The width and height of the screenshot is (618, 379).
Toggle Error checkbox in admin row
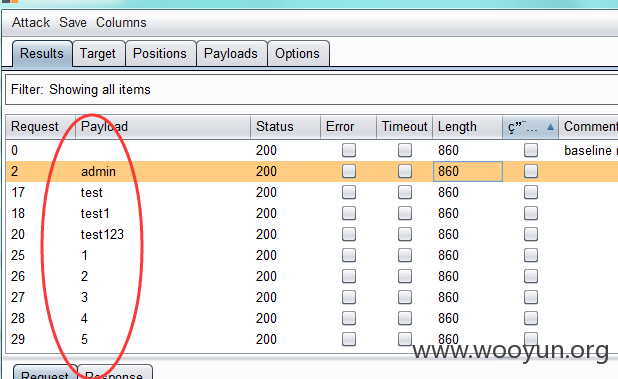[349, 171]
